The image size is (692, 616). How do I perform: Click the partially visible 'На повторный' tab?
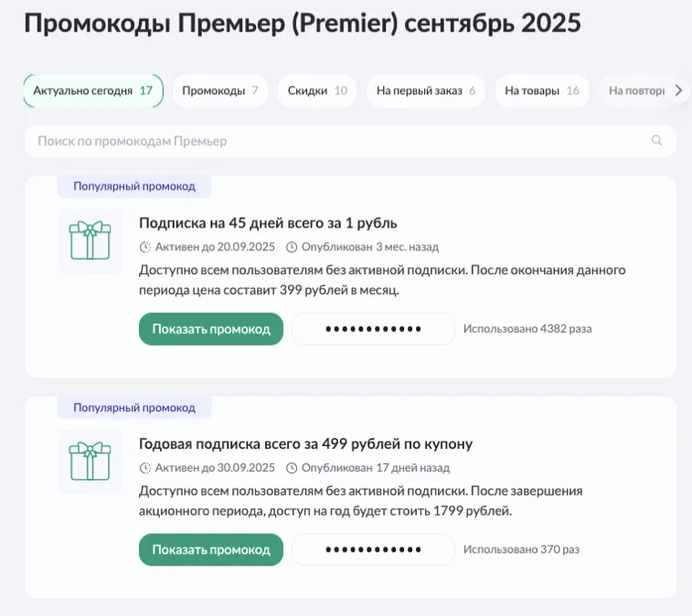[x=635, y=90]
